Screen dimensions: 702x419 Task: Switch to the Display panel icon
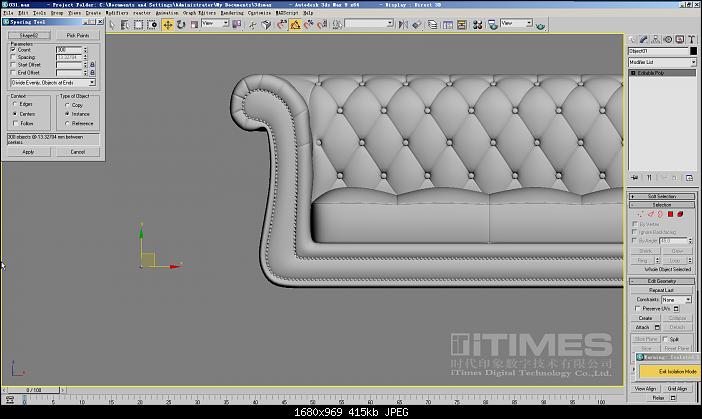click(680, 39)
